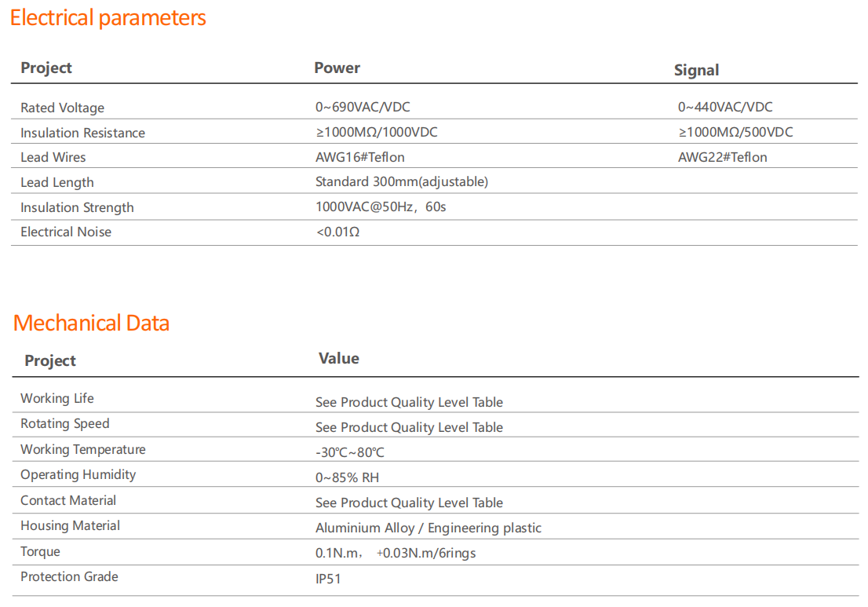
Task: Click the Rated Voltage row label
Action: [62, 108]
